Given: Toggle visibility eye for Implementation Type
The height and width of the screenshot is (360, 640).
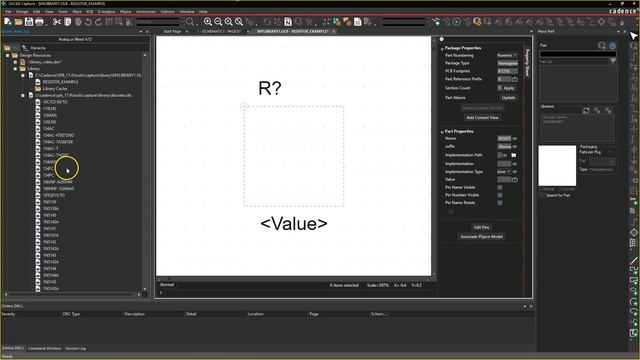Looking at the screenshot, I should [x=515, y=172].
